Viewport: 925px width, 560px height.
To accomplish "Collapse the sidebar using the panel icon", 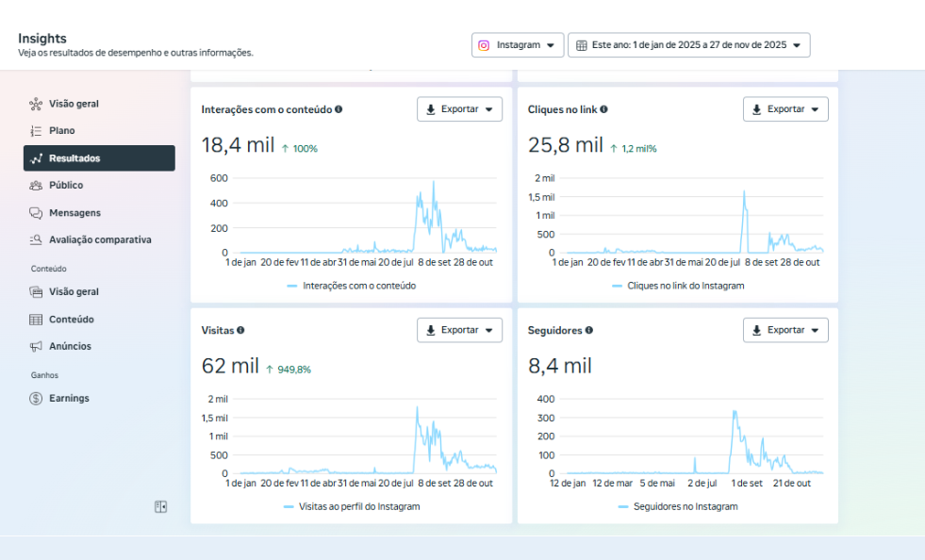I will [161, 507].
